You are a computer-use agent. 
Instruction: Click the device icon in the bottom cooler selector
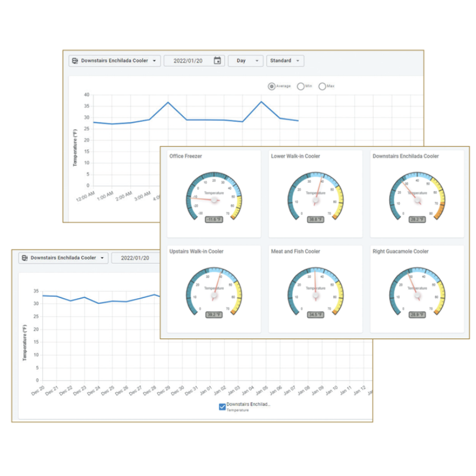click(x=24, y=258)
